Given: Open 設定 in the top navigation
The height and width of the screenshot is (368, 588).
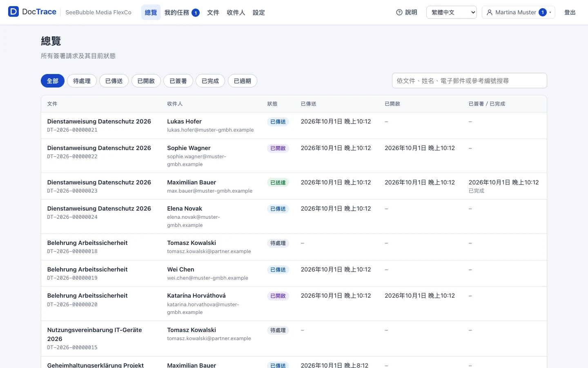Looking at the screenshot, I should point(259,13).
